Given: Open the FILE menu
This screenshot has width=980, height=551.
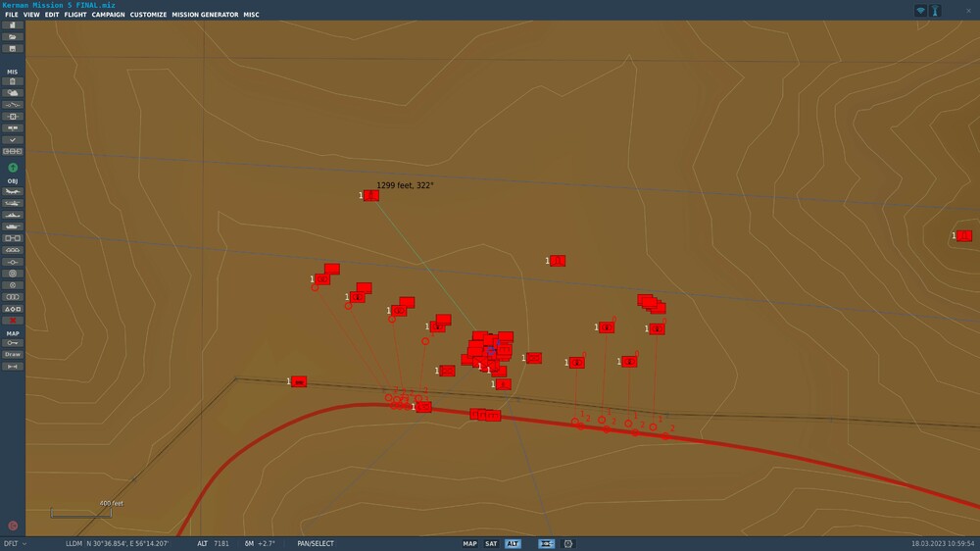Looking at the screenshot, I should (x=12, y=15).
